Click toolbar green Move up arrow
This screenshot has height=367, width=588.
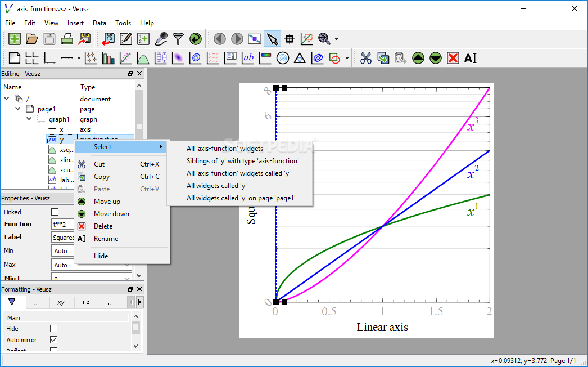418,58
